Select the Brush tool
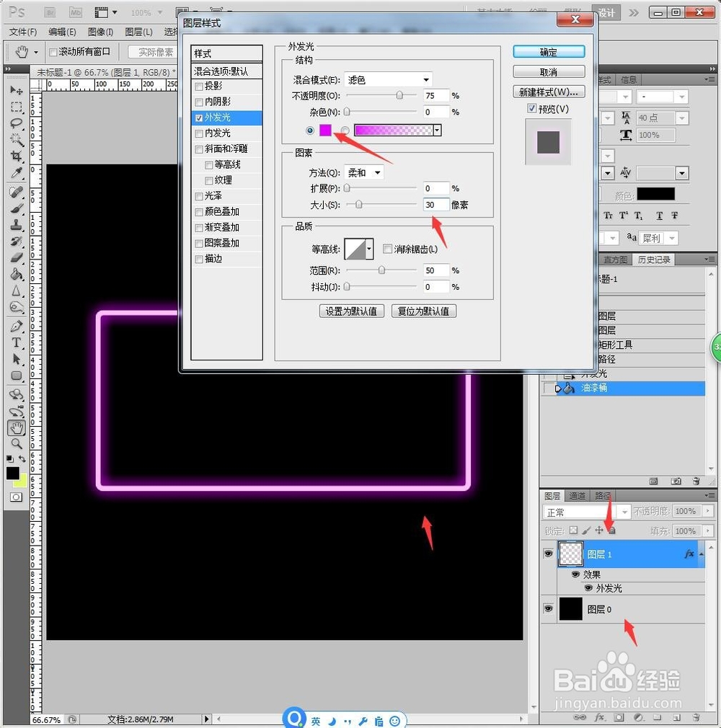This screenshot has width=721, height=728. 17,208
